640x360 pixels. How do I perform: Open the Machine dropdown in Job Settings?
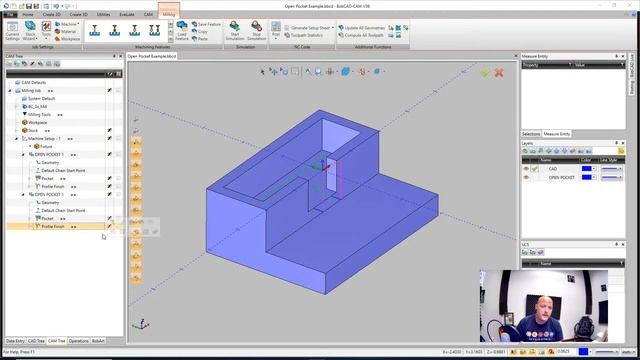(x=67, y=24)
